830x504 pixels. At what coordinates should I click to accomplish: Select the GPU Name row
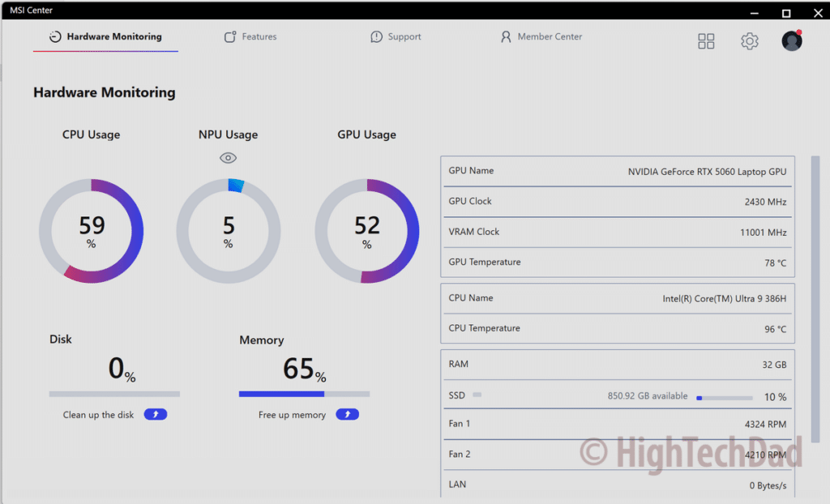(617, 171)
